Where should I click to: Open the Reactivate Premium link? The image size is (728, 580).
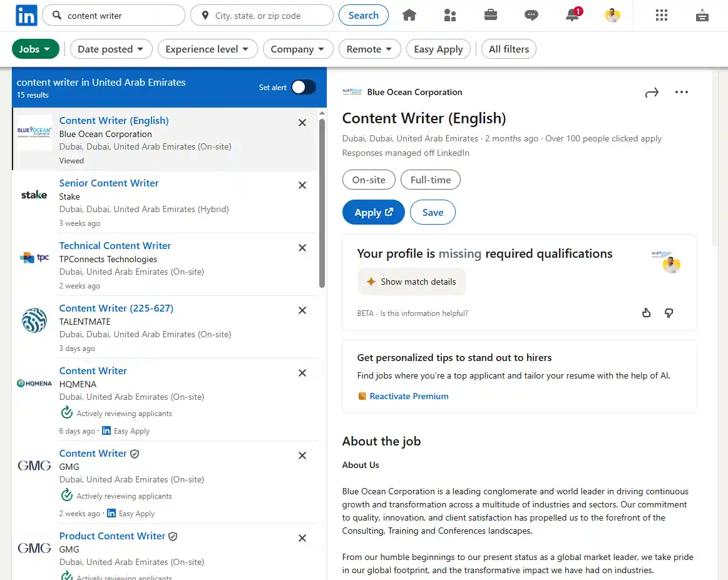click(409, 396)
